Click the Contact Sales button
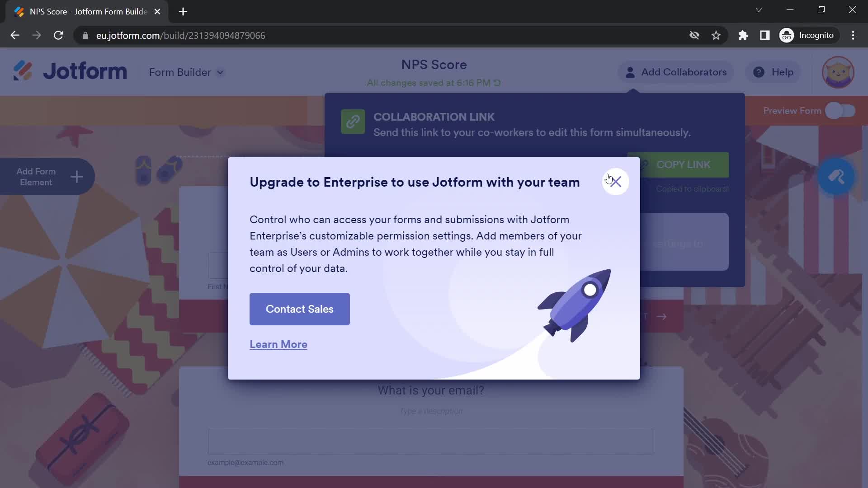Viewport: 868px width, 488px height. [x=299, y=309]
